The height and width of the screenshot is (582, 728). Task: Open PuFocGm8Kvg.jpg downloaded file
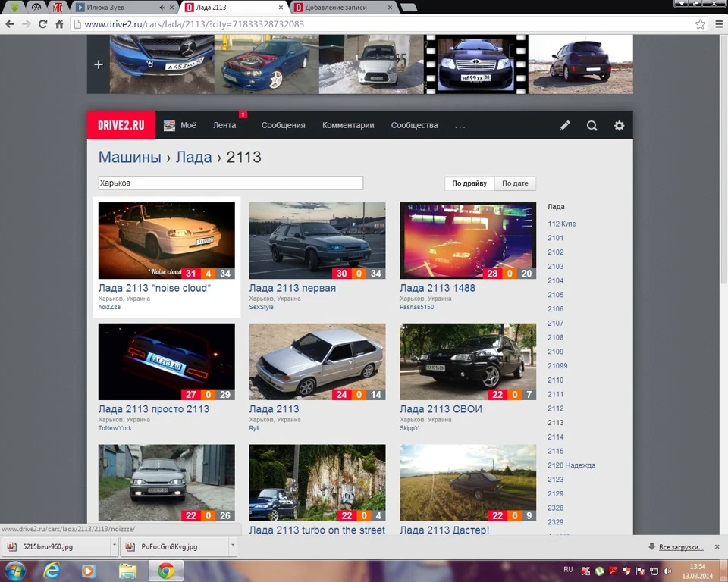point(174,546)
